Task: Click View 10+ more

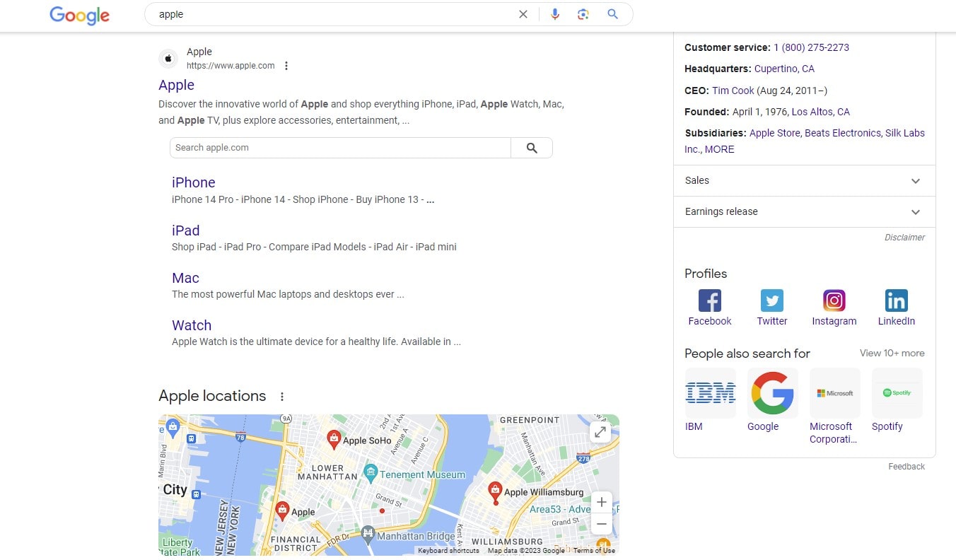Action: (892, 353)
